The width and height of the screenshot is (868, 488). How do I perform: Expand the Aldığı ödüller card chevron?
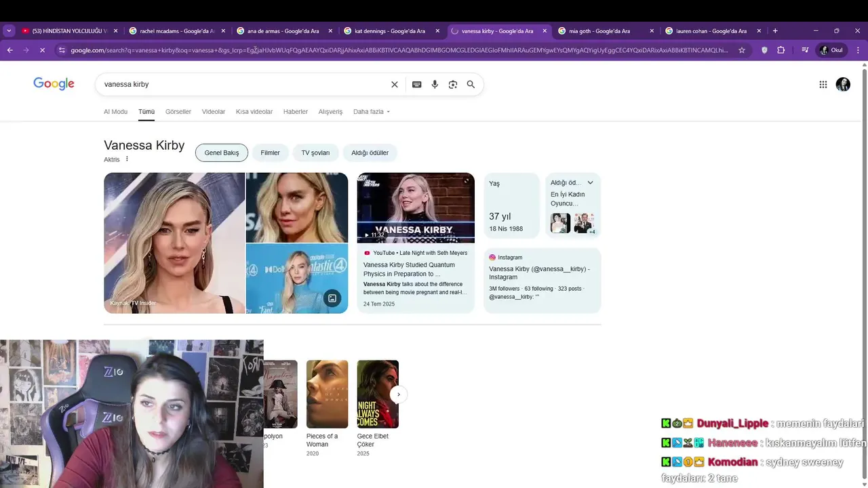590,183
